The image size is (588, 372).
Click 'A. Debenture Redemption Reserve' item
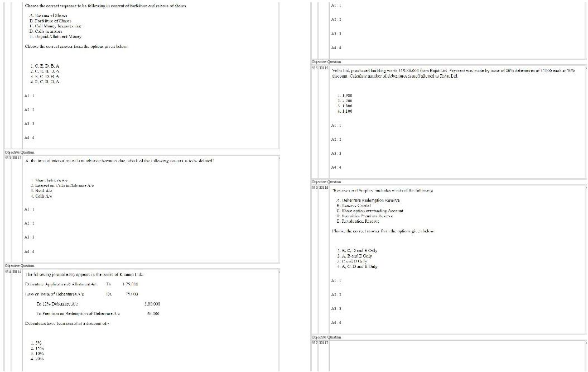coord(368,200)
